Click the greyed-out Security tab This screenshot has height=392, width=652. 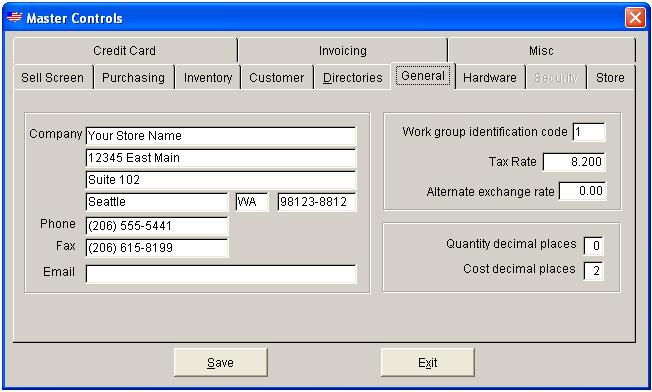click(x=556, y=78)
